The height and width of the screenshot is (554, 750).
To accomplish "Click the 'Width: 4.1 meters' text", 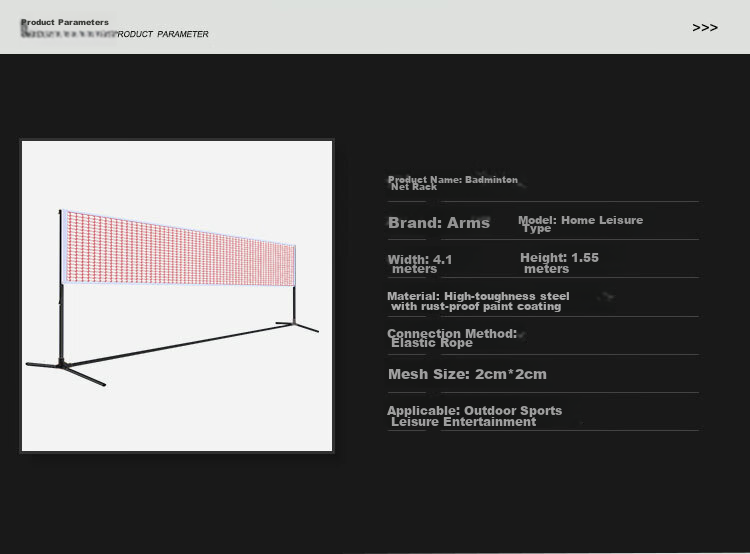I will click(x=420, y=264).
